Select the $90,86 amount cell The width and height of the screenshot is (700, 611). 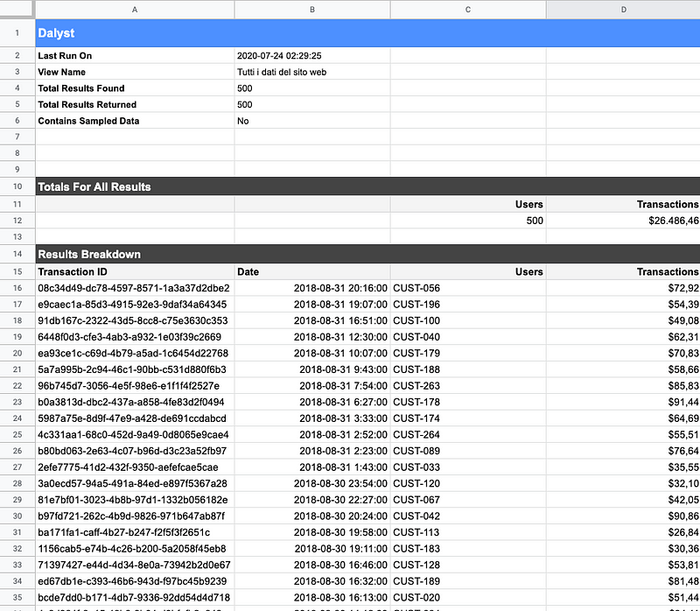623,516
